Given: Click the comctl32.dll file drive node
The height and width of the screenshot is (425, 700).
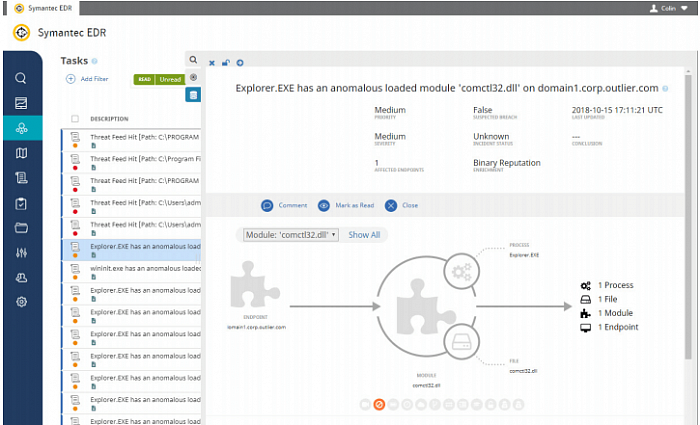Looking at the screenshot, I should tap(462, 342).
